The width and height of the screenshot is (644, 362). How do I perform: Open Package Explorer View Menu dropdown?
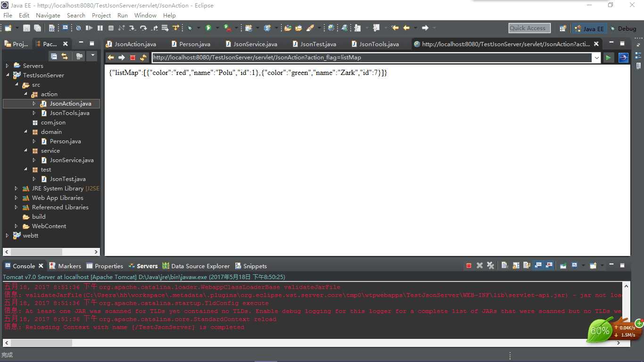coord(93,56)
